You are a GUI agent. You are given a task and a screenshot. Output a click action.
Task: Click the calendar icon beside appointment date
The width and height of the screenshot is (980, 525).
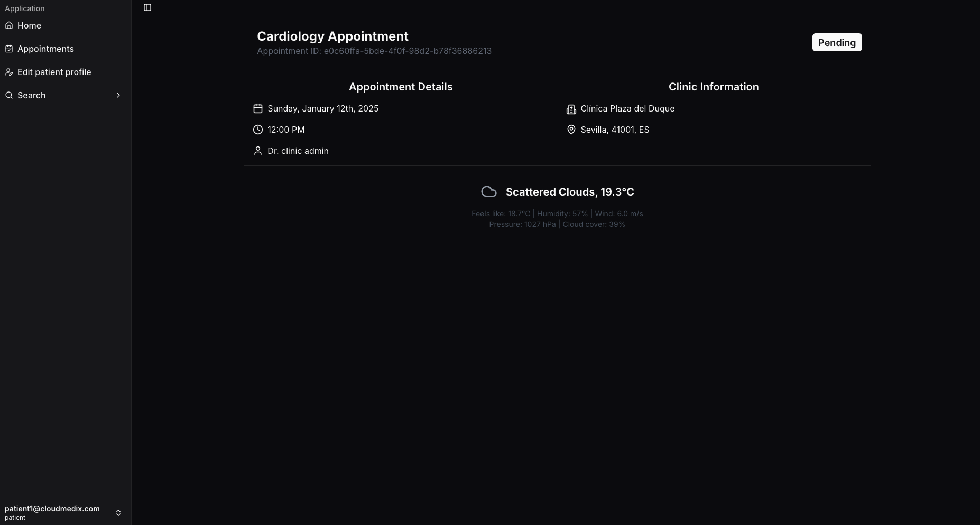(258, 108)
